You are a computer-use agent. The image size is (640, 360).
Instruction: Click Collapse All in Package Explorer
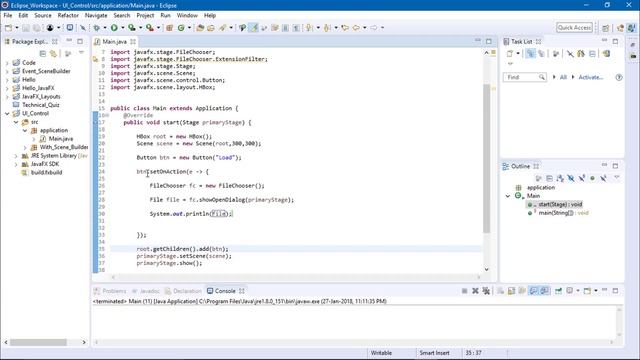click(42, 53)
